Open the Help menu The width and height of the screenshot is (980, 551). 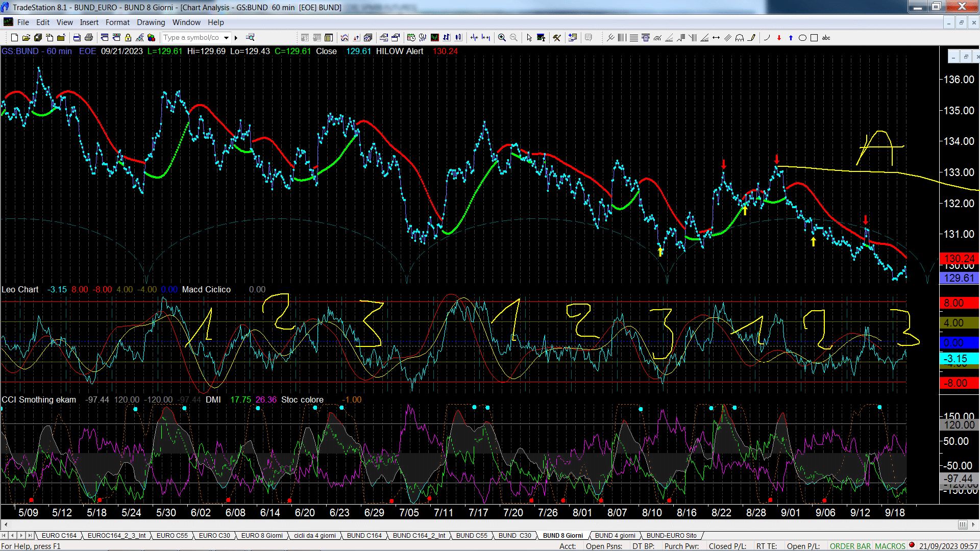(216, 22)
